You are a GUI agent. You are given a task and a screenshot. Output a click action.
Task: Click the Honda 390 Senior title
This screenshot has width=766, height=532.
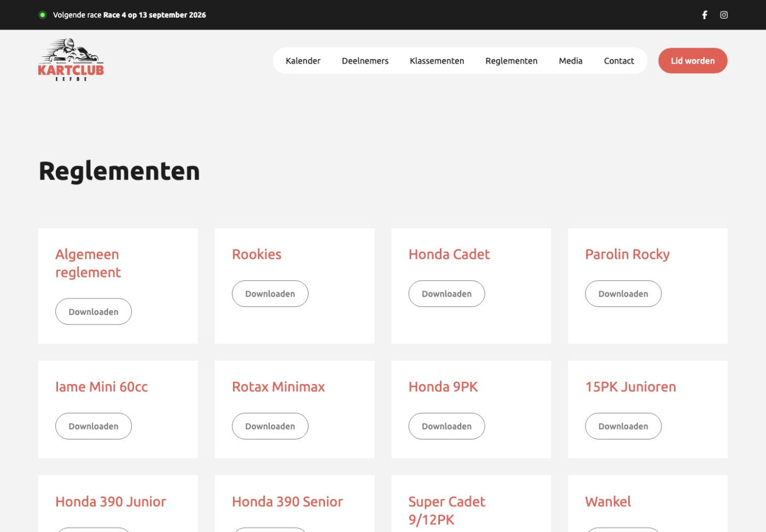287,501
